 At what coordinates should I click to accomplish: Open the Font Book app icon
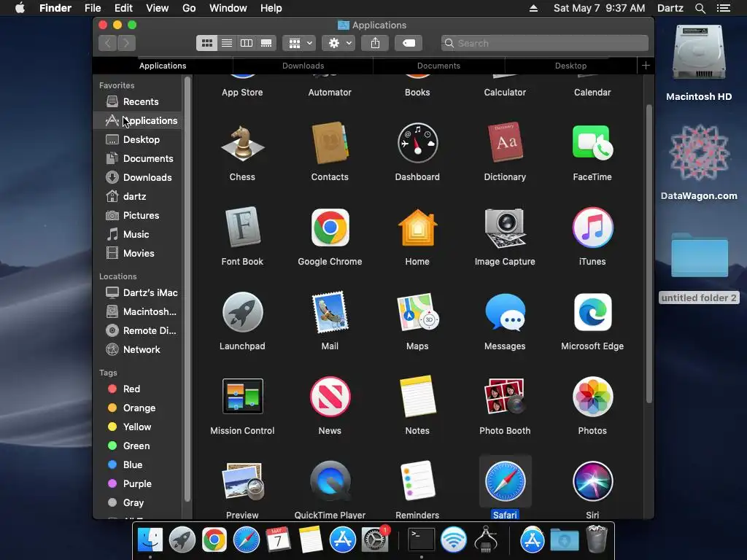tap(242, 227)
